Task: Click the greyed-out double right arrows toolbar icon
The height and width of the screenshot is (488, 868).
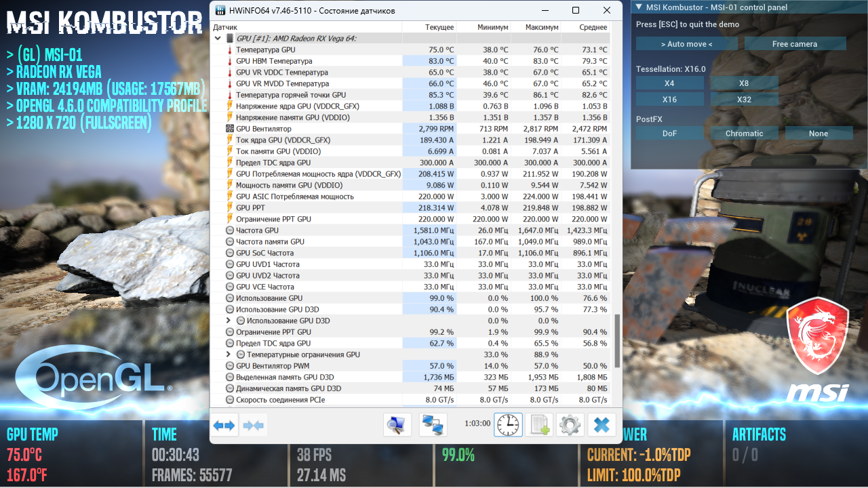Action: (254, 426)
